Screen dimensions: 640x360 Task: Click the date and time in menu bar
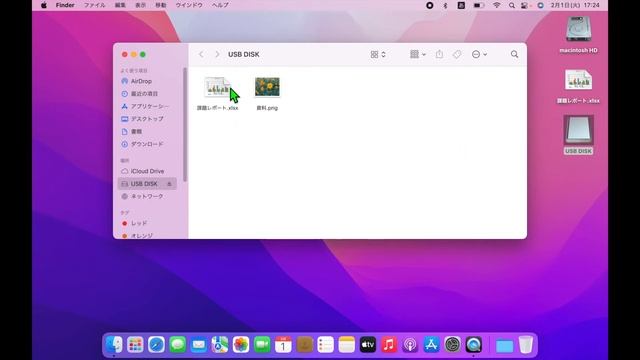[x=575, y=5]
